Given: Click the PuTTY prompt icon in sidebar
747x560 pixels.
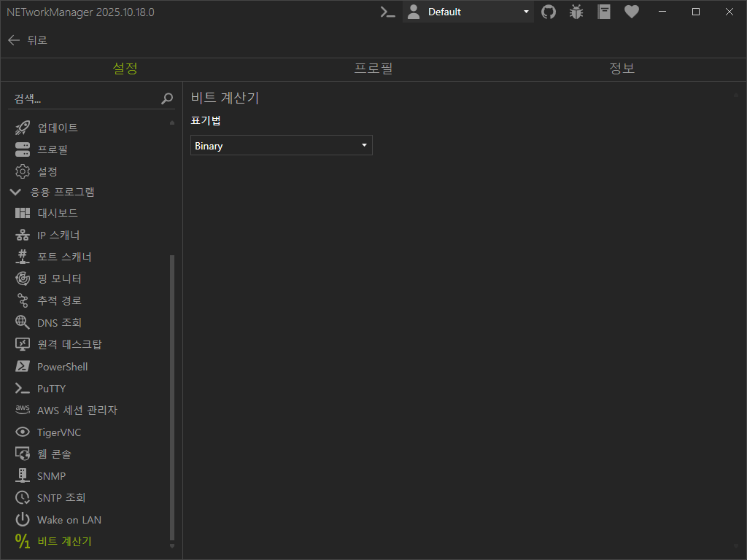Looking at the screenshot, I should click(23, 388).
